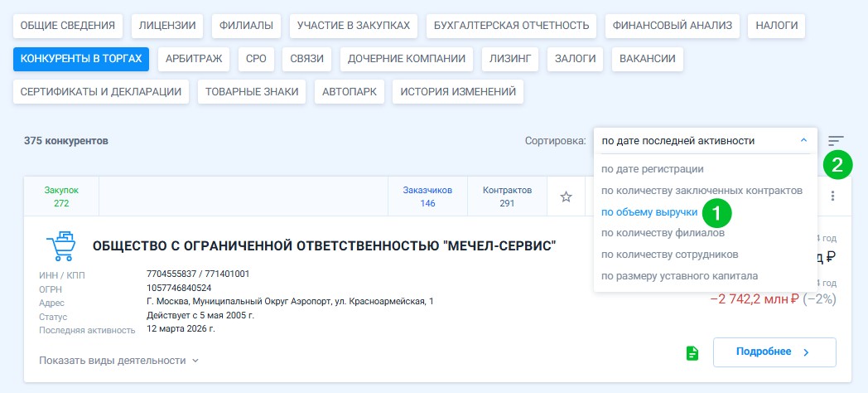The image size is (868, 393).
Task: Click status Действует с 5 мая 2005
Action: 200,315
